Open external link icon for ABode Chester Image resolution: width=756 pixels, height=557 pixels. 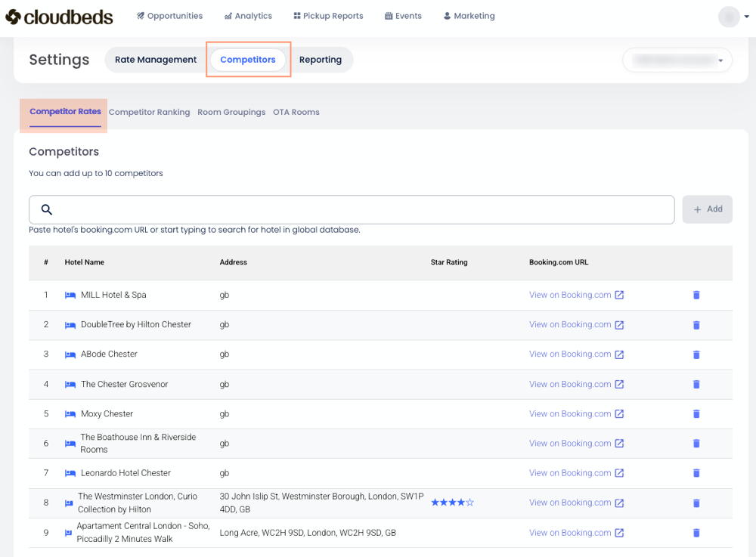[x=619, y=354]
